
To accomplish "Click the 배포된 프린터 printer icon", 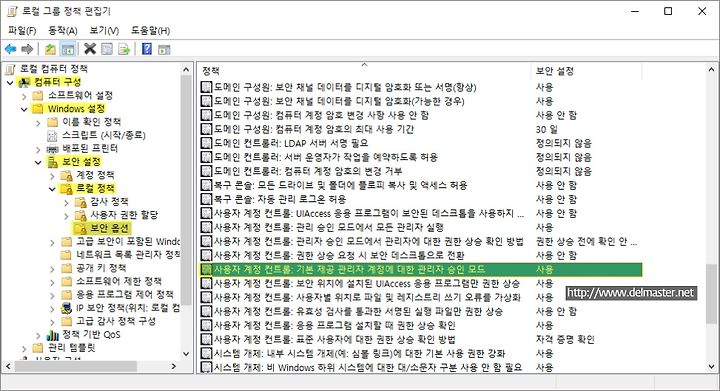I will coord(53,149).
